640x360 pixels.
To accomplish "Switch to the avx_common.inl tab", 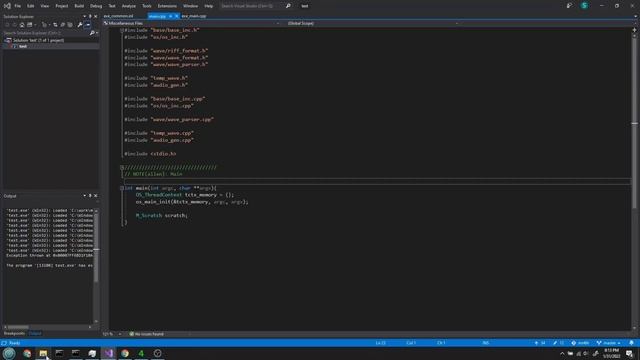I will click(118, 16).
